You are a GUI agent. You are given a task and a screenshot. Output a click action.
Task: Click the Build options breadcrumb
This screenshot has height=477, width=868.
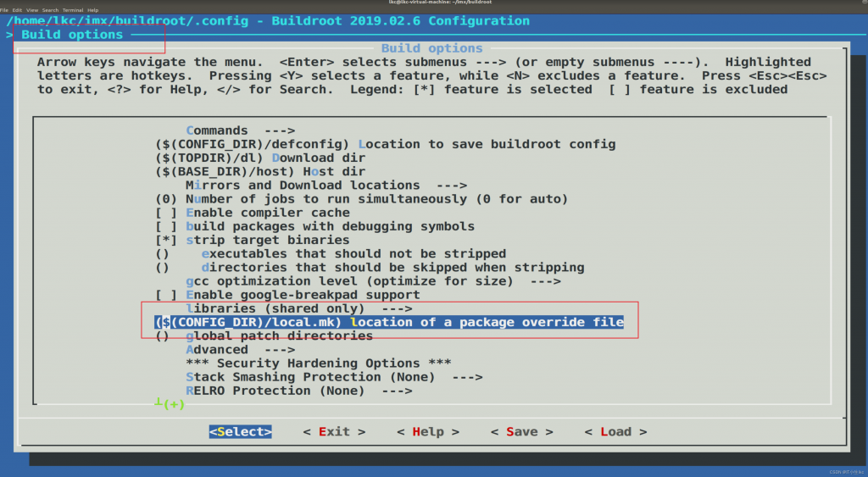72,35
